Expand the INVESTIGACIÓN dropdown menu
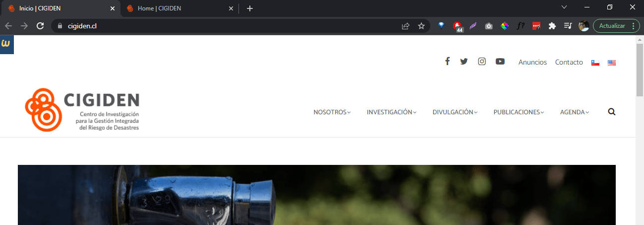This screenshot has height=225, width=644. tap(392, 112)
